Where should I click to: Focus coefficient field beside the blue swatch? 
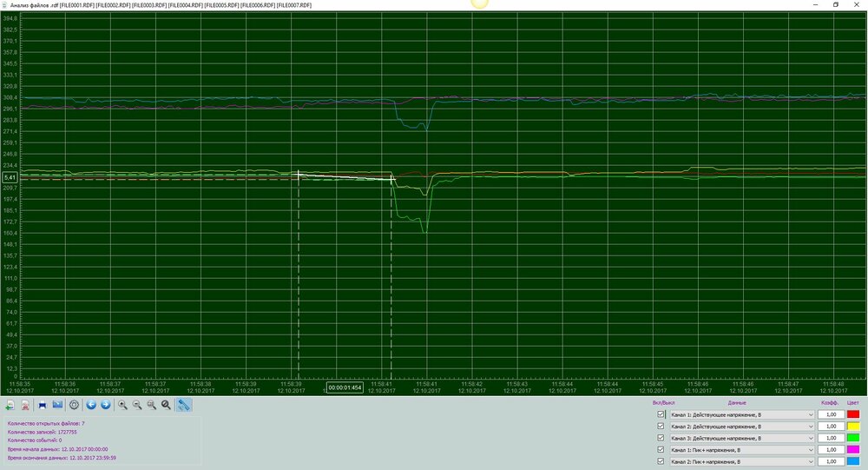pyautogui.click(x=831, y=461)
